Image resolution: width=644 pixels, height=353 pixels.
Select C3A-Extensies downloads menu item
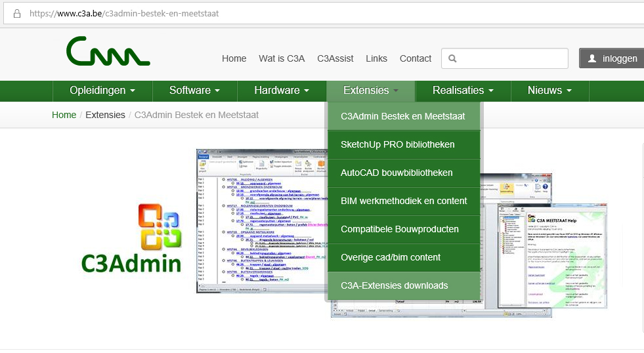click(404, 285)
